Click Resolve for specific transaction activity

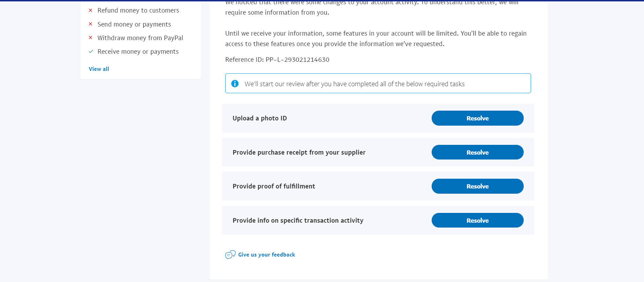click(x=477, y=221)
